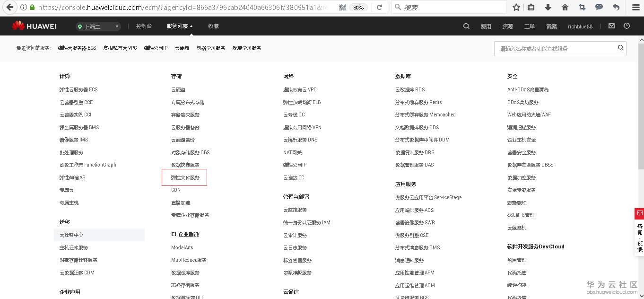Click the red message icon on right edge

pyautogui.click(x=639, y=213)
